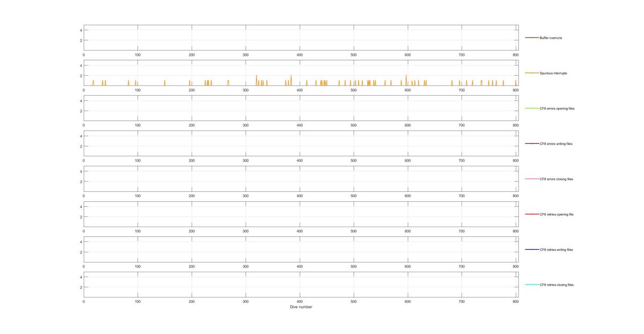Click the spike near dive 320 in Spurious interrupts plot

[x=257, y=80]
